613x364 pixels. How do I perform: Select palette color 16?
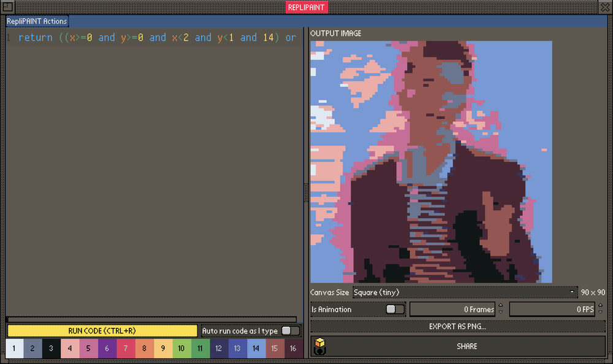[293, 348]
